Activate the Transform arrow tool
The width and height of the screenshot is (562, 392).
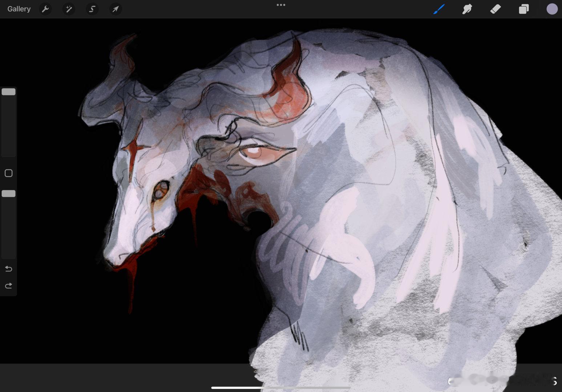116,9
